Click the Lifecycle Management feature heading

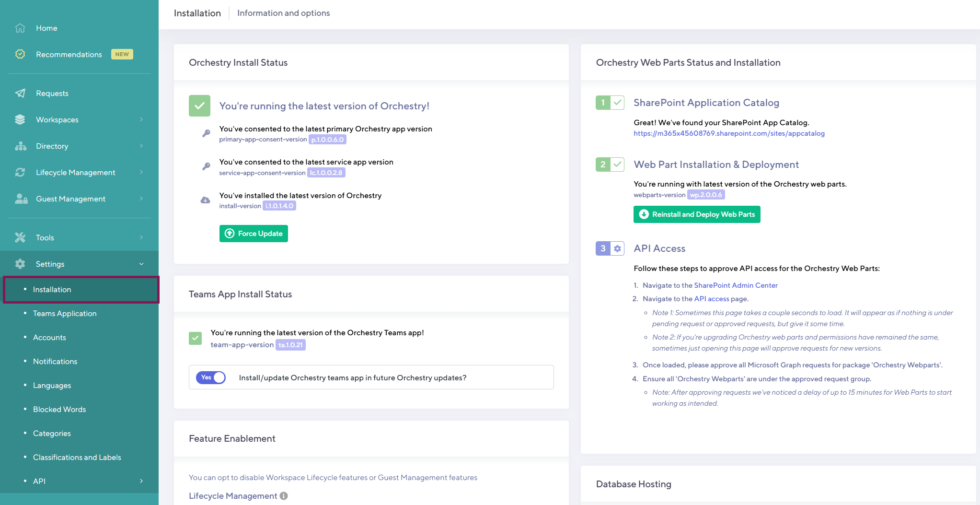[233, 496]
